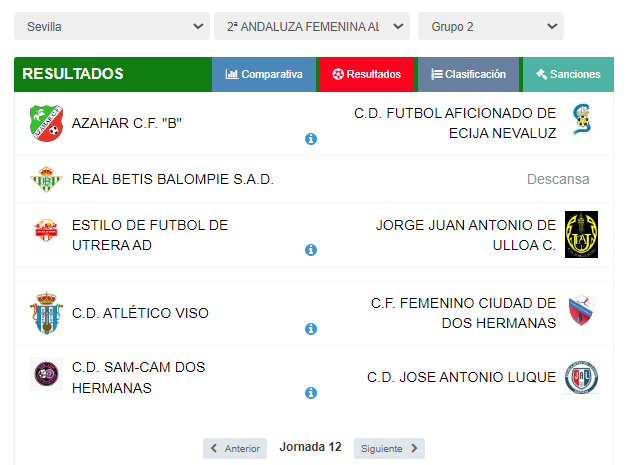Click the Azahar C.F. "B" team crest
626x465 pixels.
click(46, 123)
